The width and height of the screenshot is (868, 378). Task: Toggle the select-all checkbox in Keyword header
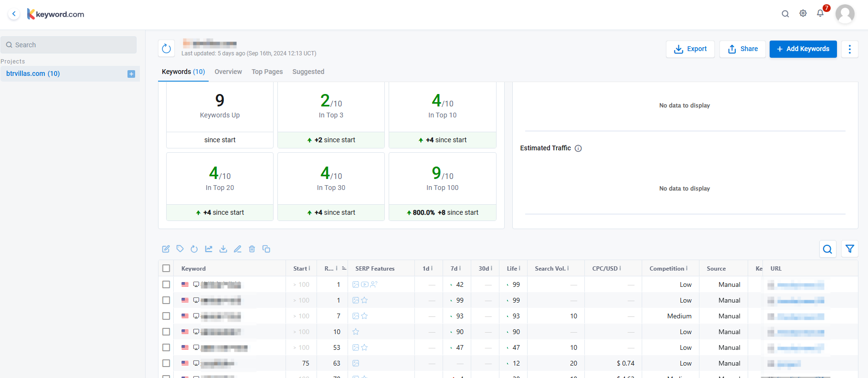pos(166,268)
